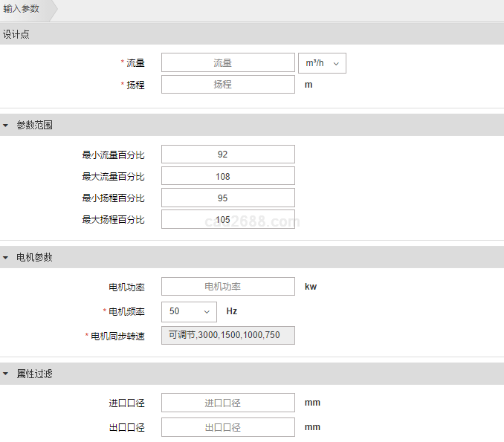Select the 最大流量百分比 field showing 108
Screen dimensions: 504x442
pos(227,176)
